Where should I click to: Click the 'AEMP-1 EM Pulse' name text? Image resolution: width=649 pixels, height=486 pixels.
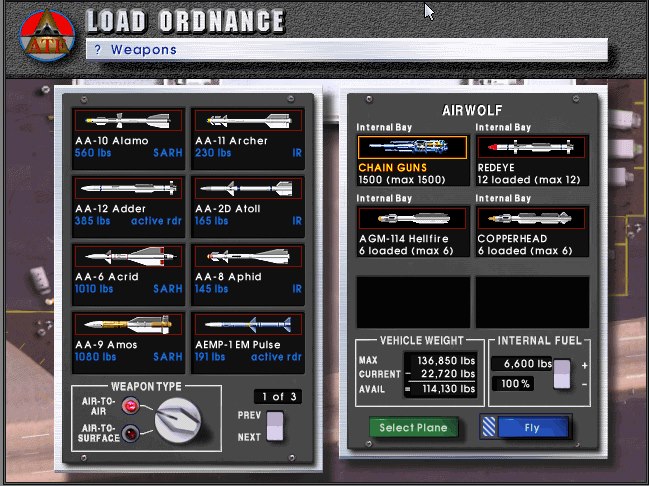238,344
